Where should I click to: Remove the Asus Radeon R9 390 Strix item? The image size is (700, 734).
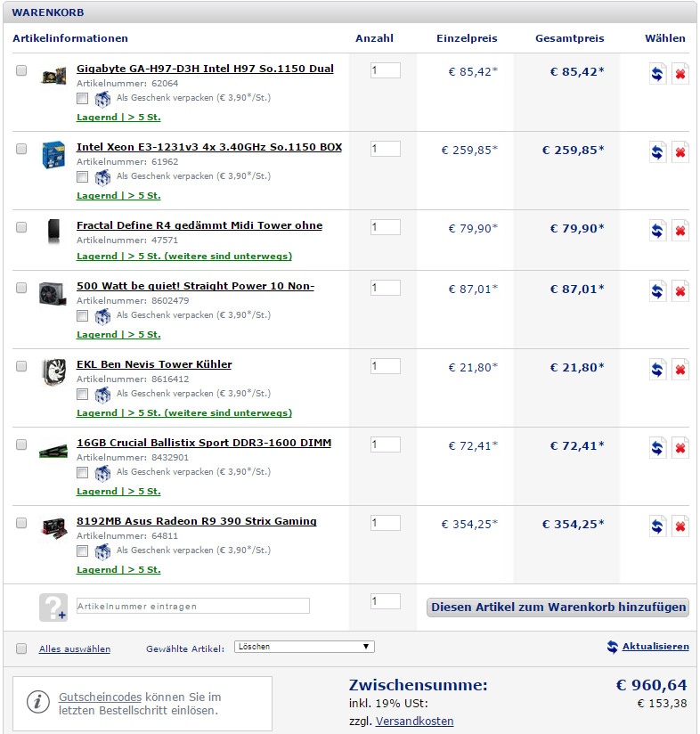pyautogui.click(x=680, y=526)
